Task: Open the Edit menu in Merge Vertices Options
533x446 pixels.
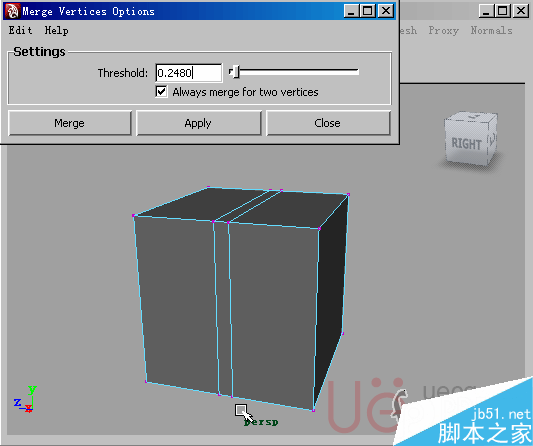Action: (x=20, y=30)
